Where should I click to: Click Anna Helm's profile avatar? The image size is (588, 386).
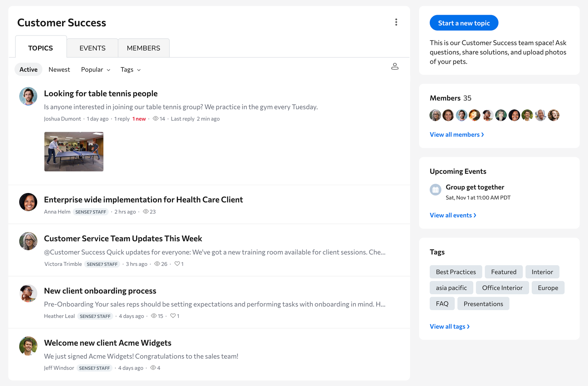tap(28, 202)
